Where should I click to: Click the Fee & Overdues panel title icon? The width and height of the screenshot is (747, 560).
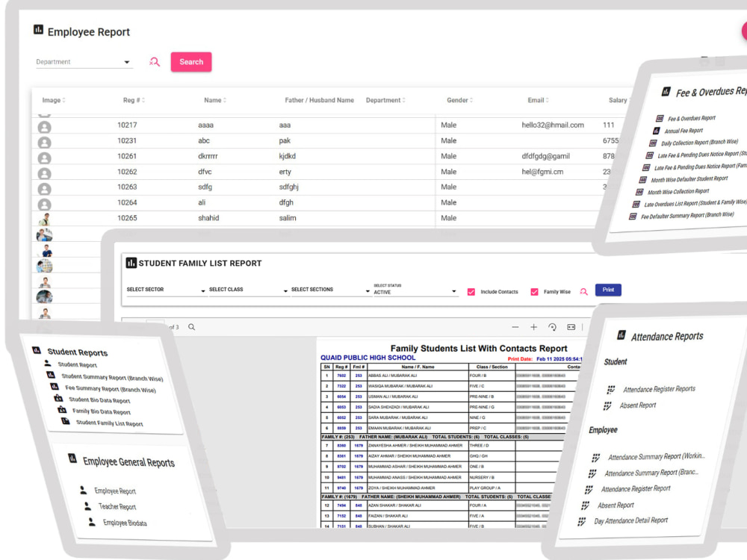tap(666, 92)
